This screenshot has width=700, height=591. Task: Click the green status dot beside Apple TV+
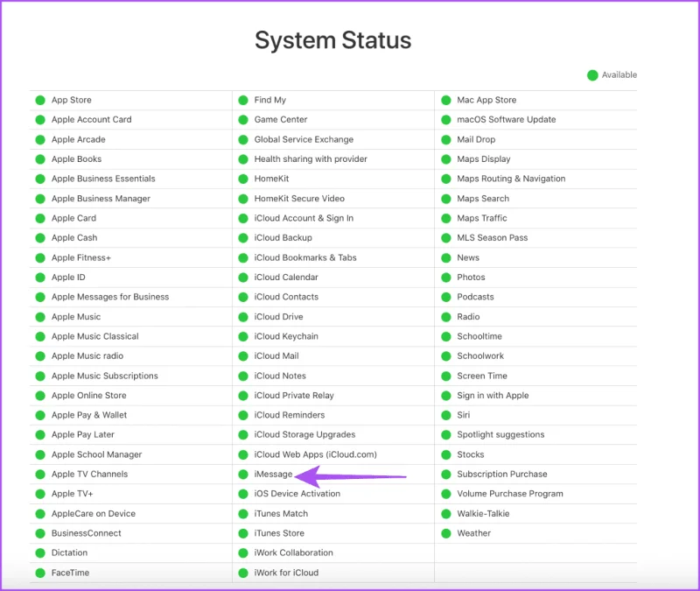(40, 494)
